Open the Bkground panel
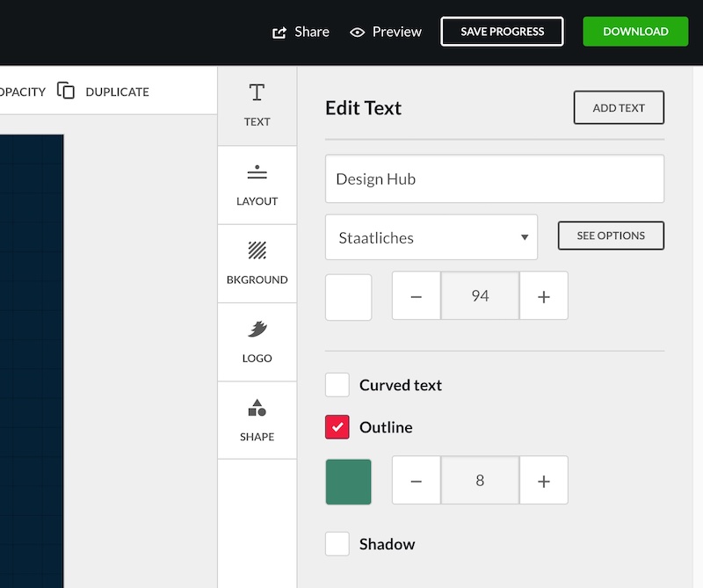Image resolution: width=703 pixels, height=588 pixels. click(x=257, y=263)
